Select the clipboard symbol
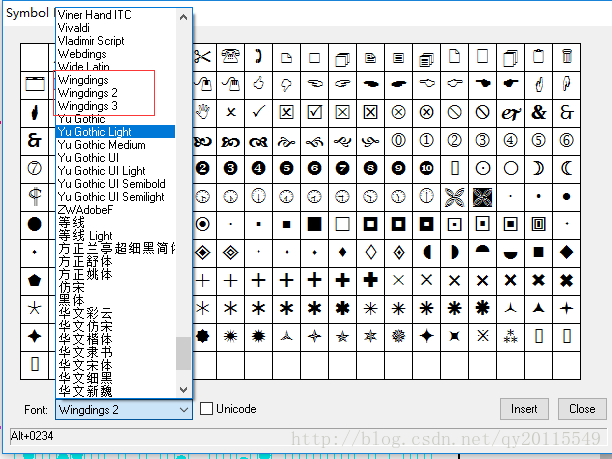This screenshot has width=612, height=459. point(539,57)
